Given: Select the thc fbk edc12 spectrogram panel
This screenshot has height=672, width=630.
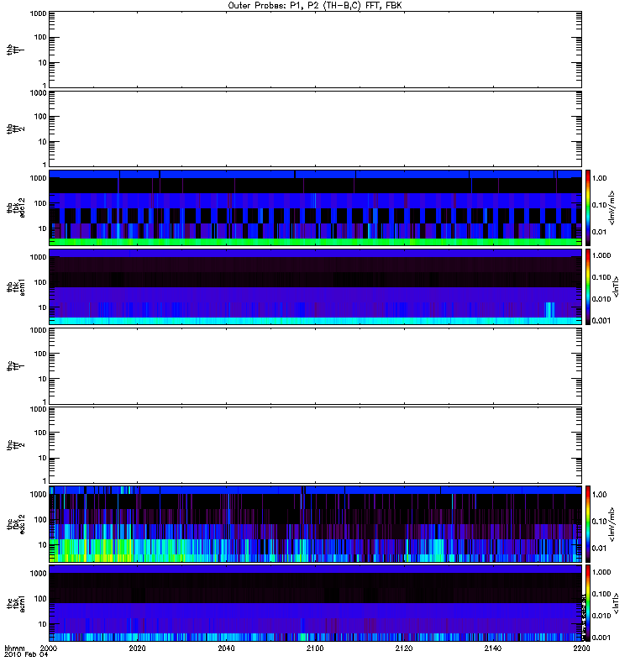Looking at the screenshot, I should pos(315,524).
